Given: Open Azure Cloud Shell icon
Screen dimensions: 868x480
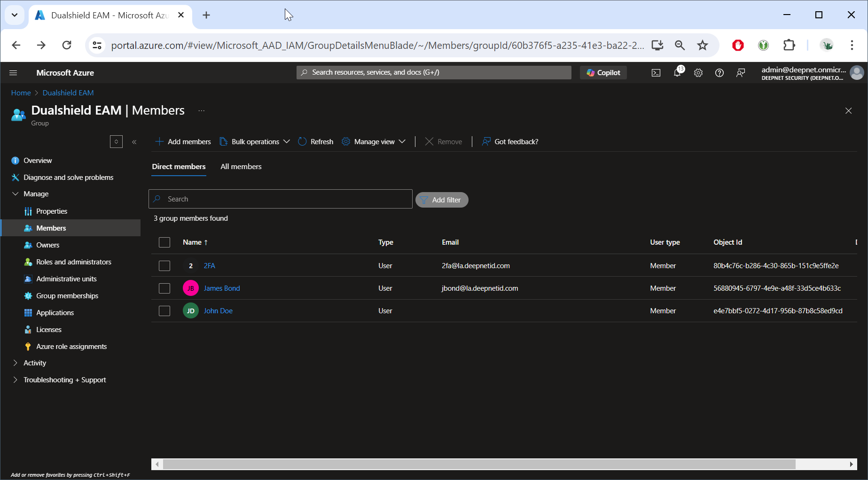Looking at the screenshot, I should point(656,73).
